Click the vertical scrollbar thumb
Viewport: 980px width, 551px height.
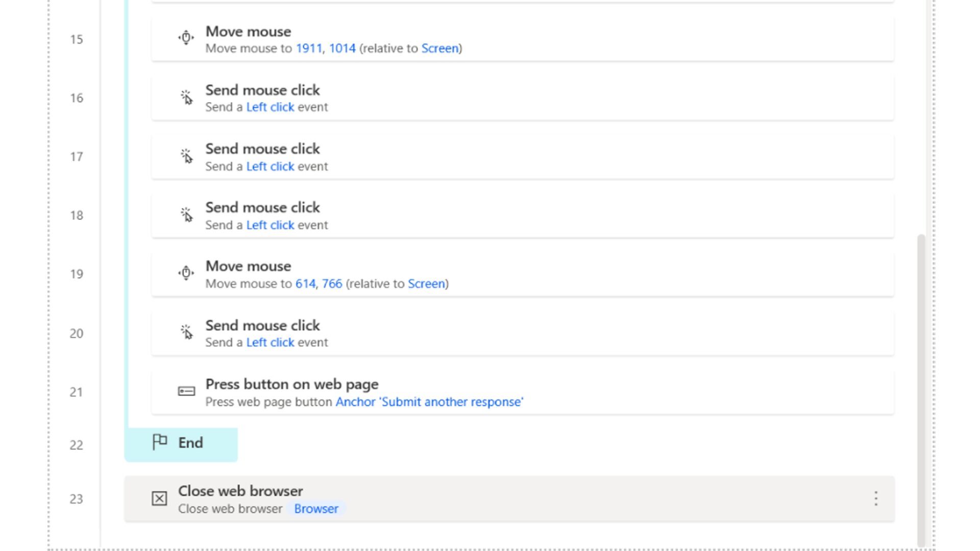(921, 388)
